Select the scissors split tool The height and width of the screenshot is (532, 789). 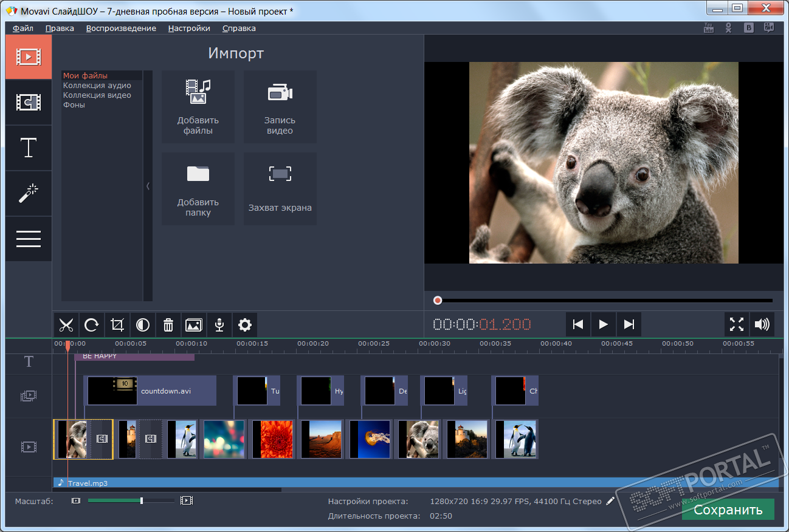pyautogui.click(x=66, y=326)
